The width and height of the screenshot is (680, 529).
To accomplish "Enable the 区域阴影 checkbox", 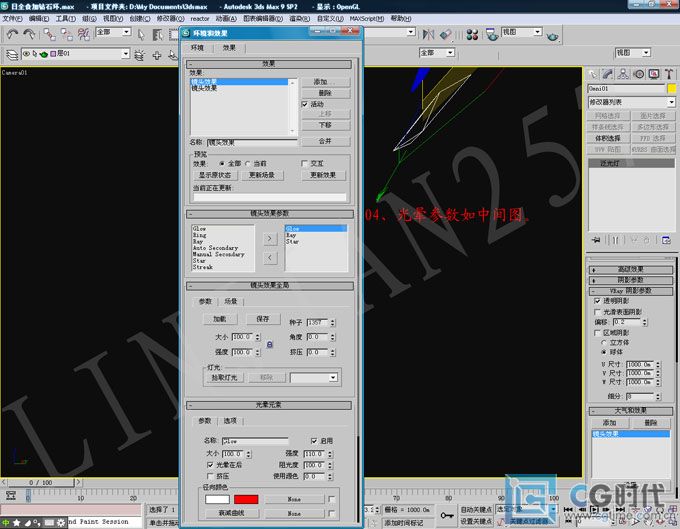I will pyautogui.click(x=597, y=333).
